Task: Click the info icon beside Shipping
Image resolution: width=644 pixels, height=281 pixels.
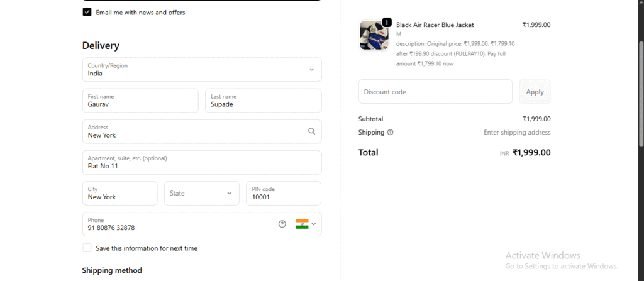Action: click(391, 133)
